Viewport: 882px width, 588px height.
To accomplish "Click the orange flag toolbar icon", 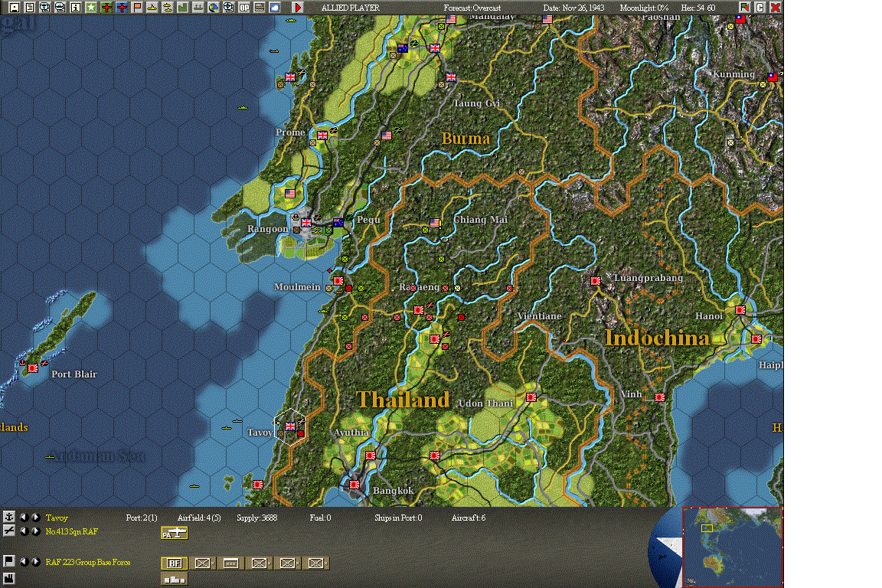I will (x=137, y=8).
